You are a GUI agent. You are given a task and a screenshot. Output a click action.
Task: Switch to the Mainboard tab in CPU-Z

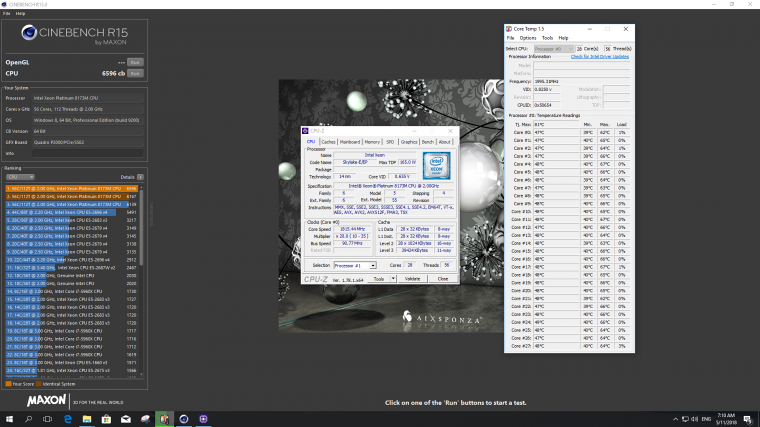349,142
